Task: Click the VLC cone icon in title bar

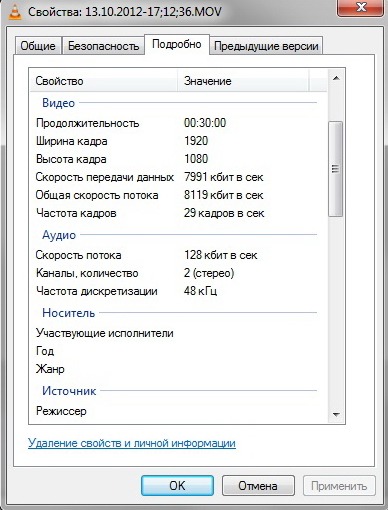Action: point(14,12)
